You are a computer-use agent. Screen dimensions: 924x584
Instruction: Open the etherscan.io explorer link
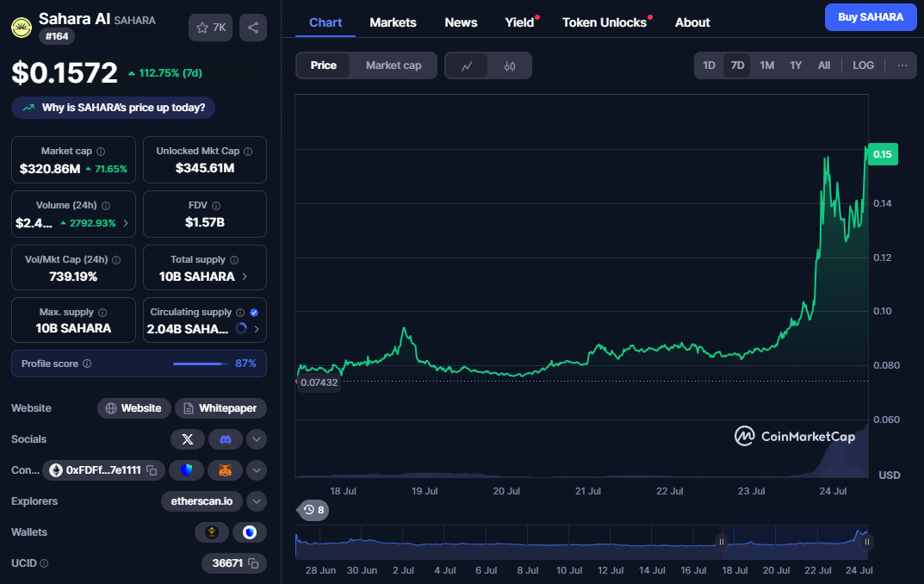point(202,501)
